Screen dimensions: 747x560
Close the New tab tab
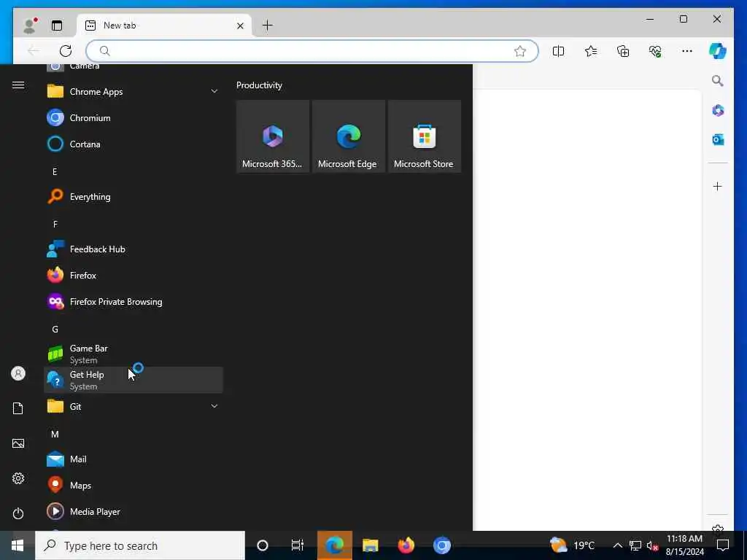pos(240,26)
